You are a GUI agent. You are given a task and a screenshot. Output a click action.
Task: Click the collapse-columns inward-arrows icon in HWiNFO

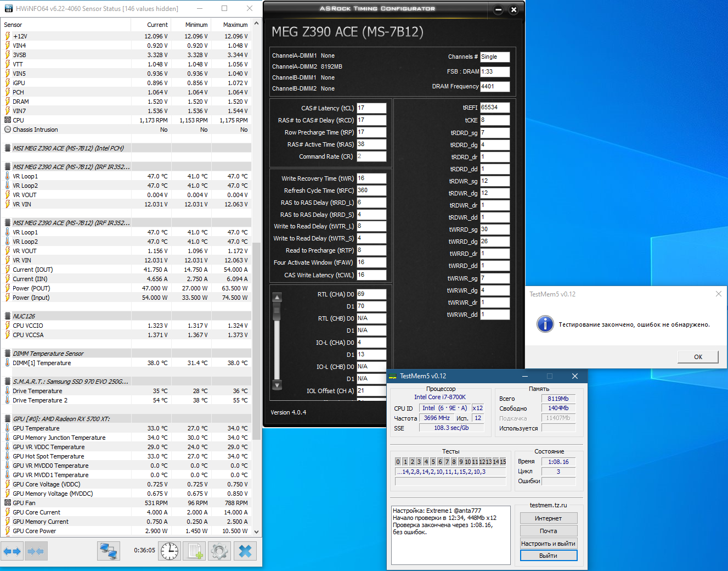click(36, 551)
